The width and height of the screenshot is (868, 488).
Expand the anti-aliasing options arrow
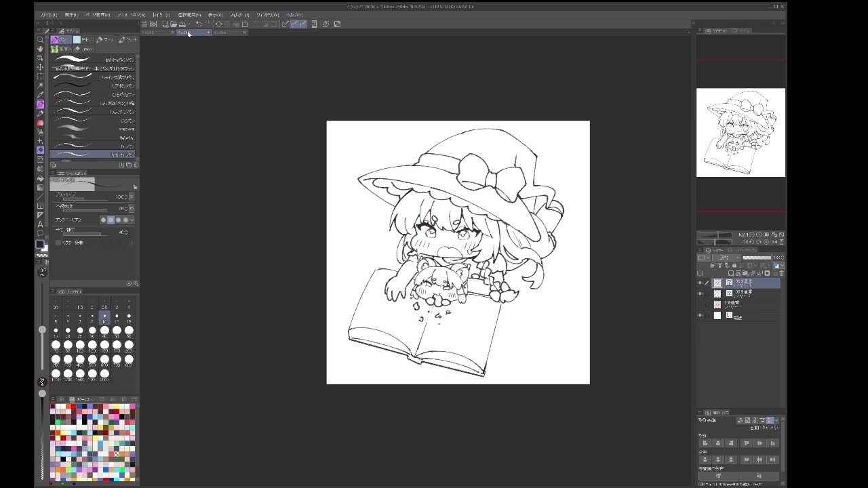click(132, 220)
